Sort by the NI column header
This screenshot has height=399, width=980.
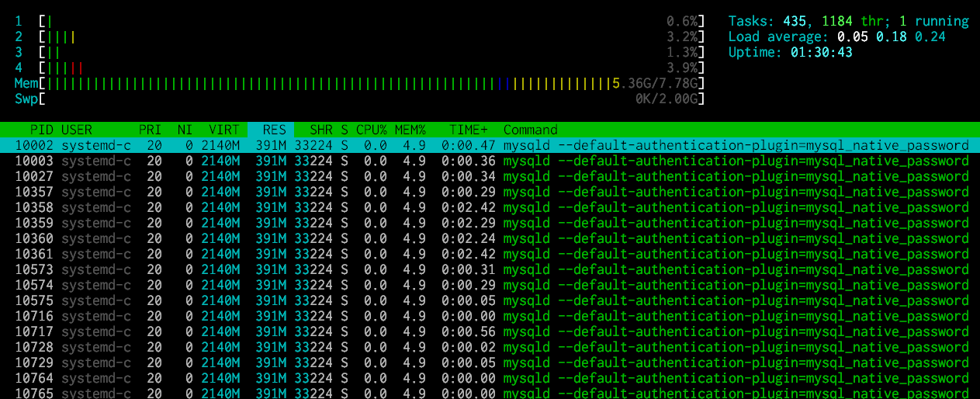pos(185,130)
